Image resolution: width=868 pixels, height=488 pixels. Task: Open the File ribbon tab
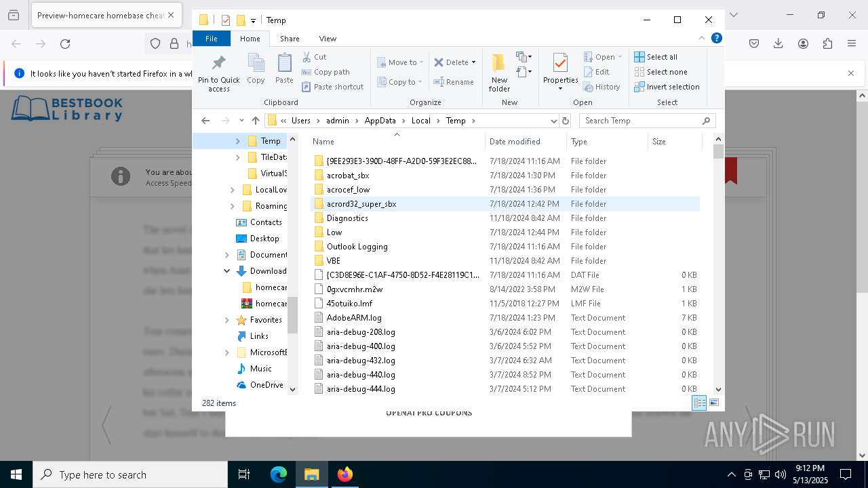212,39
